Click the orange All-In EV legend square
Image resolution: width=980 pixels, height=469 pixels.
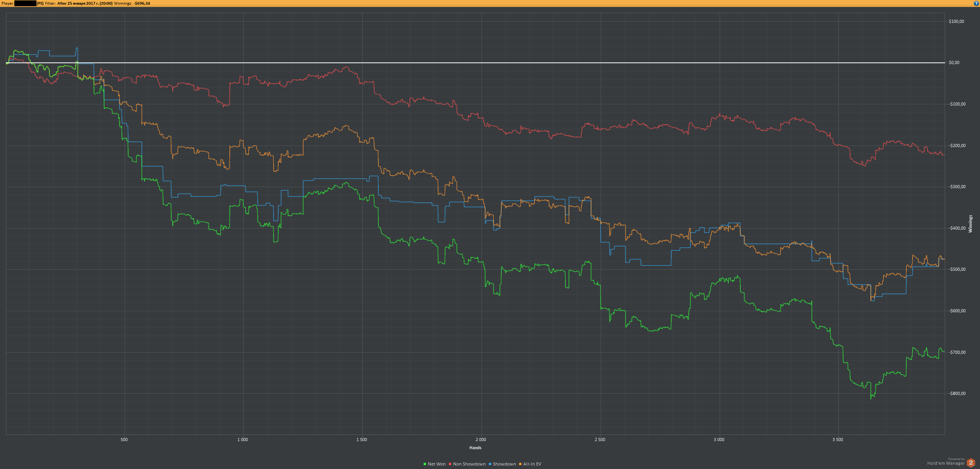tap(520, 464)
